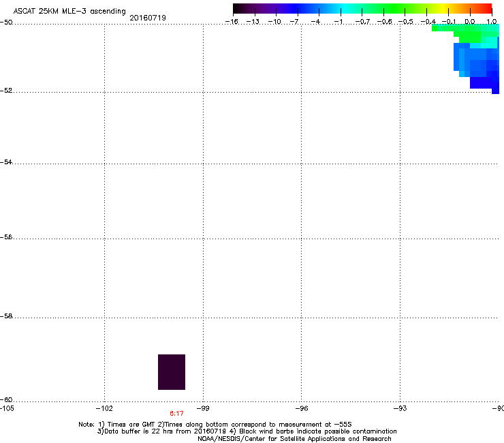
Task: Click the latitude label -52 on the left axis
Action: pos(6,91)
